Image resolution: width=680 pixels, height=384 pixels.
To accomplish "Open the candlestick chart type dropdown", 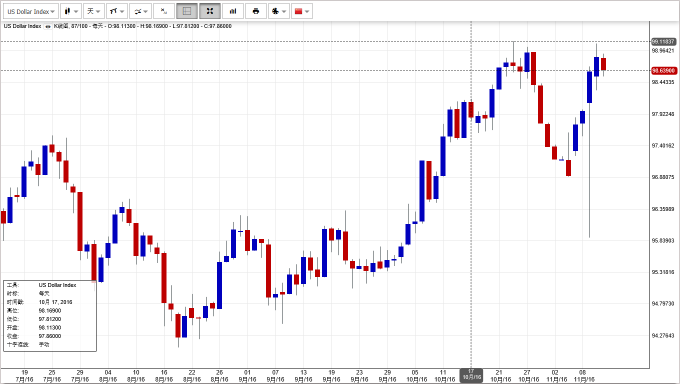I will [x=71, y=11].
